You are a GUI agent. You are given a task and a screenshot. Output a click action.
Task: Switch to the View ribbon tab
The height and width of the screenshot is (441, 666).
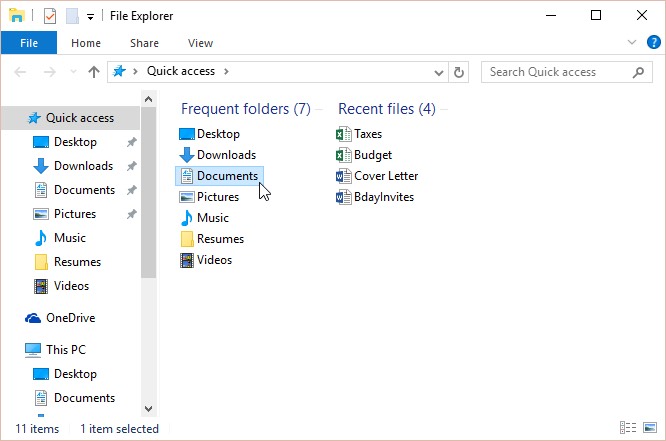[200, 43]
